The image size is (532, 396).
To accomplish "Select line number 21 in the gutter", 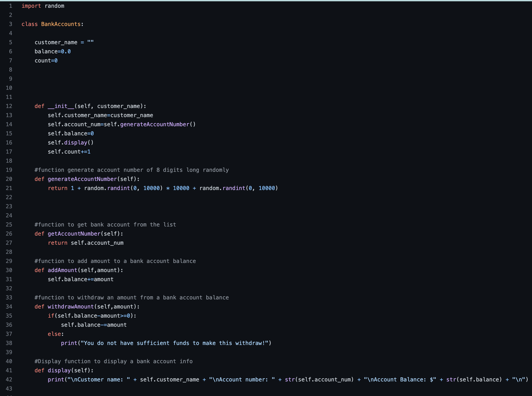I will pyautogui.click(x=9, y=188).
